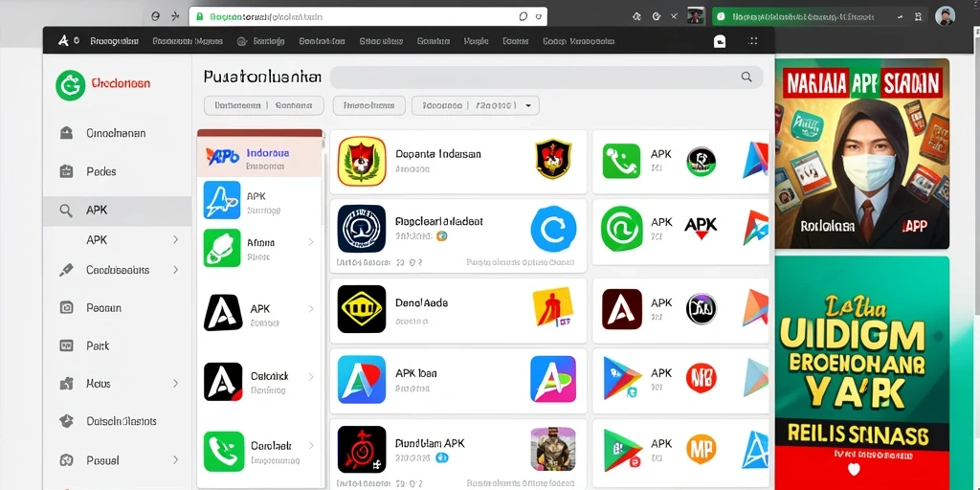This screenshot has height=490, width=980.
Task: Click the dark red A app icon
Action: [x=622, y=309]
